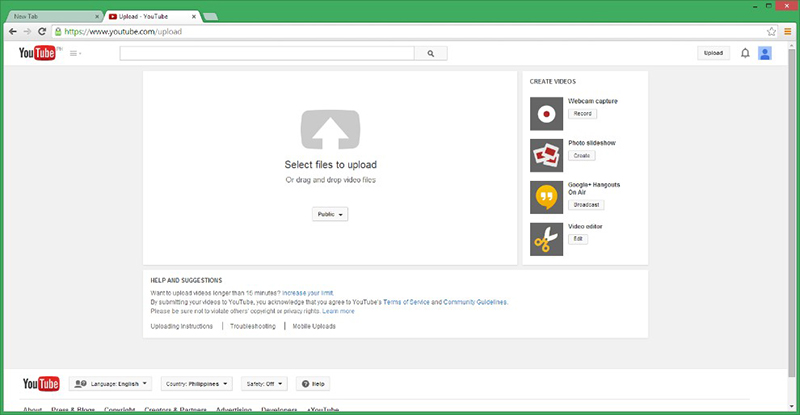
Task: Click the YouTube search input field
Action: coord(266,54)
